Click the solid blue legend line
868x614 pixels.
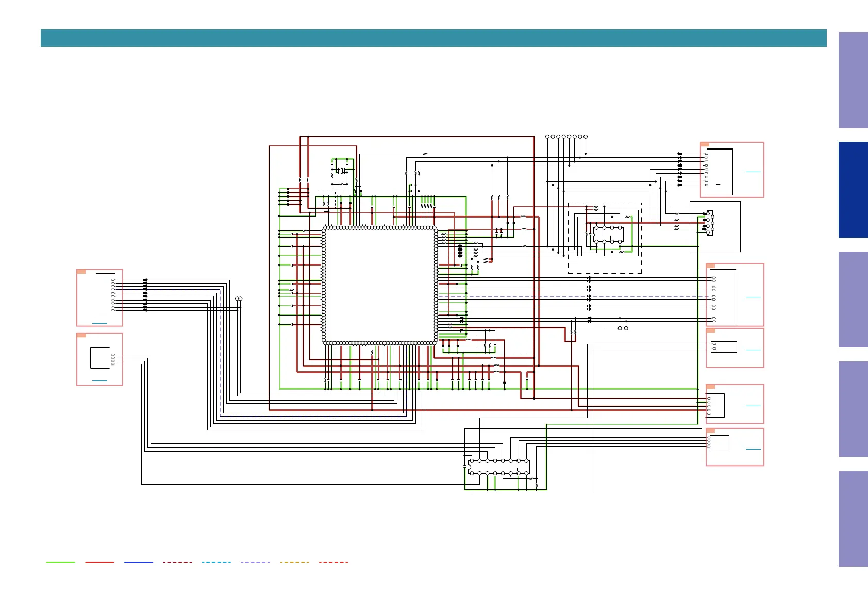pyautogui.click(x=139, y=562)
